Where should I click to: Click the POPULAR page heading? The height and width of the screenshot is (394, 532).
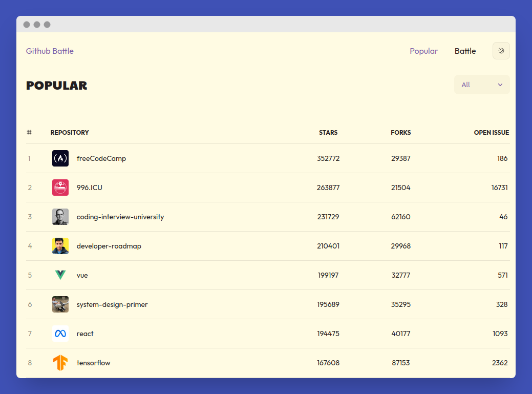pyautogui.click(x=57, y=86)
